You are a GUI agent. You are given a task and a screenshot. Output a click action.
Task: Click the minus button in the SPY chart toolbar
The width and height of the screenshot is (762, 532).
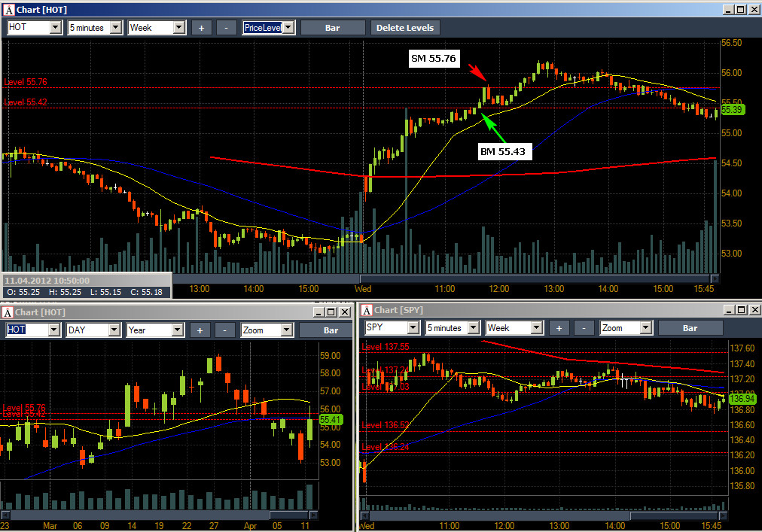584,328
